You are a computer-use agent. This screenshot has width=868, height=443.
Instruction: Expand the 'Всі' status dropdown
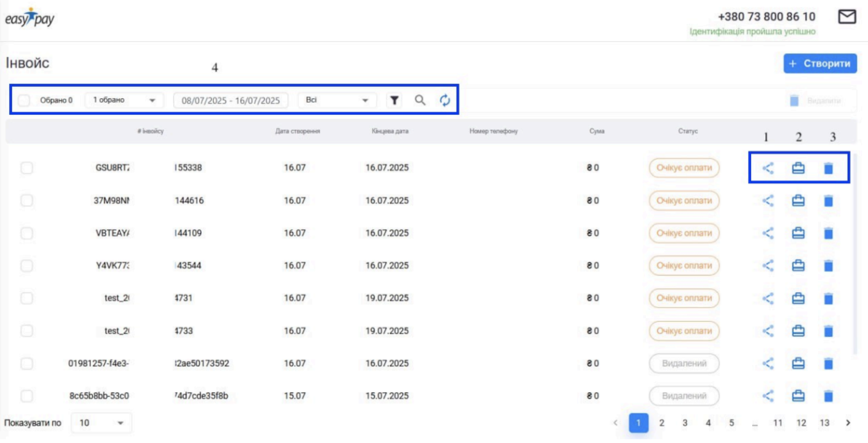point(337,100)
